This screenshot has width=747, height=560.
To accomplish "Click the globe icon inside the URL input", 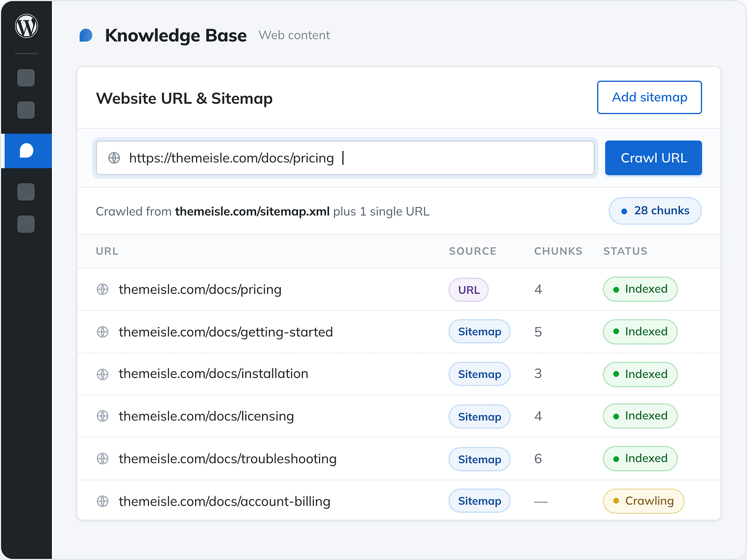I will tap(114, 158).
